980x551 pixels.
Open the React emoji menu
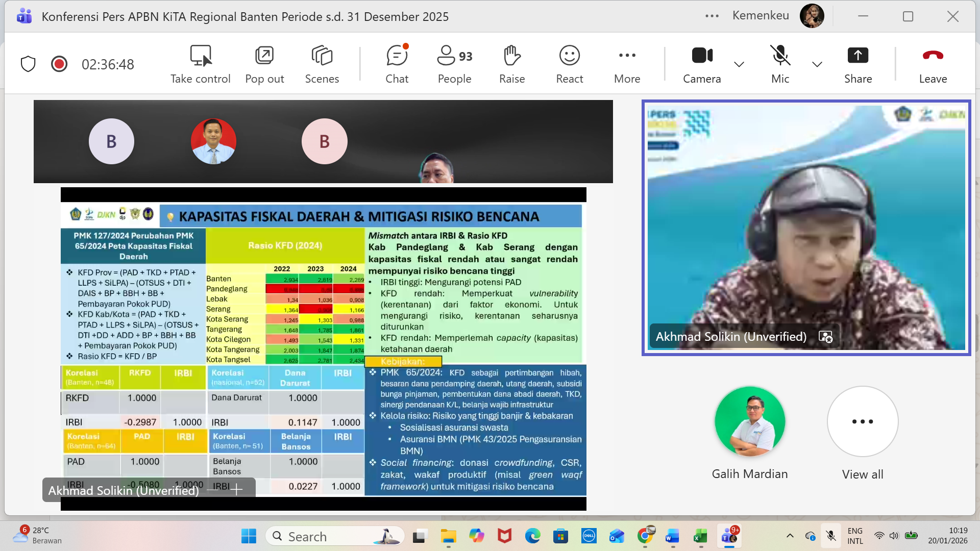point(569,56)
